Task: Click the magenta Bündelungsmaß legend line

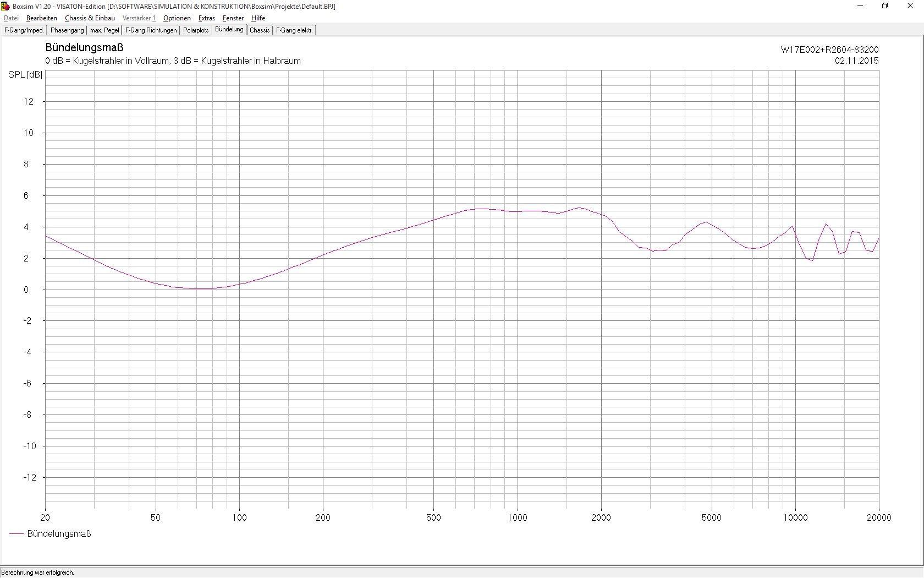Action: pyautogui.click(x=16, y=533)
